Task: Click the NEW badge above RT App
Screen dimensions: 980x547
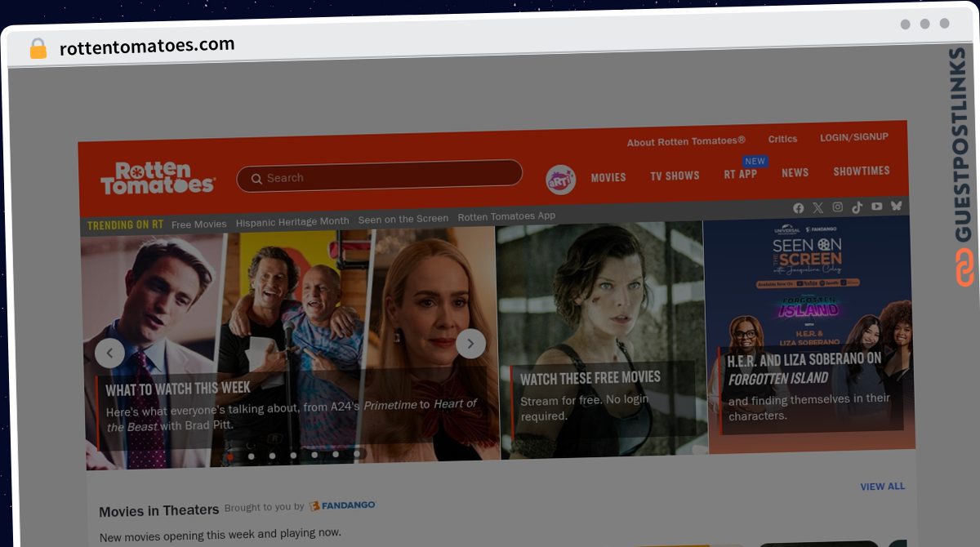Action: pos(755,161)
